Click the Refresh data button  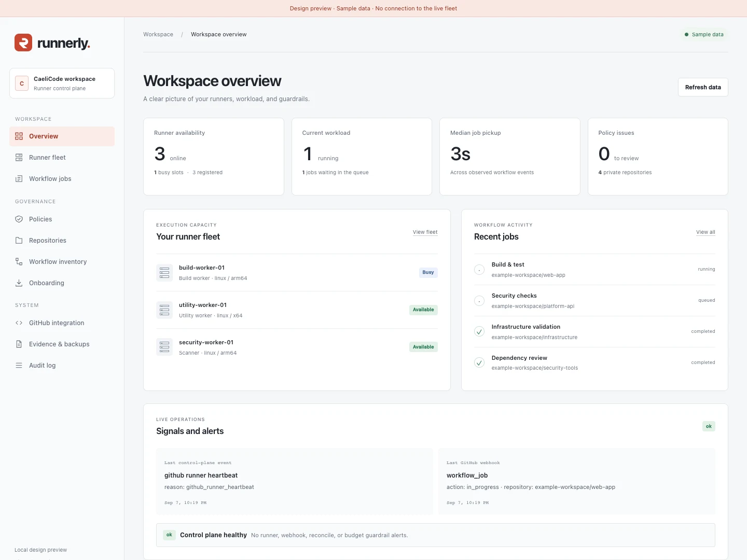tap(703, 87)
